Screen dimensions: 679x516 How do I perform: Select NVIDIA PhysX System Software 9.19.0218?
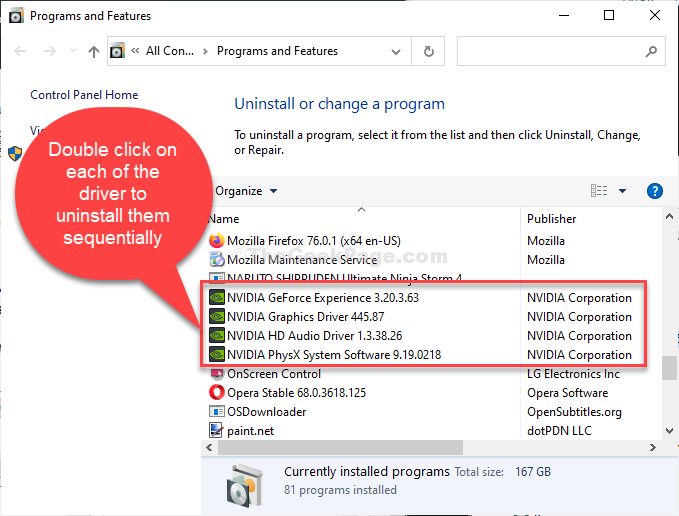(x=334, y=355)
